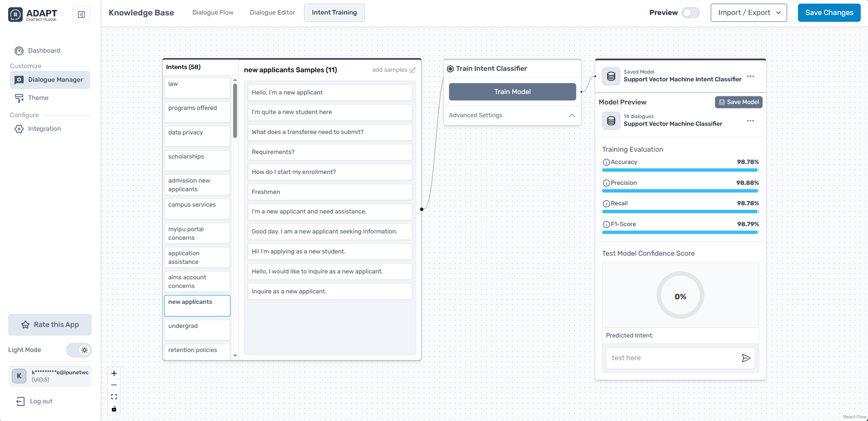Toggle the canvas lock icon

pos(114,409)
